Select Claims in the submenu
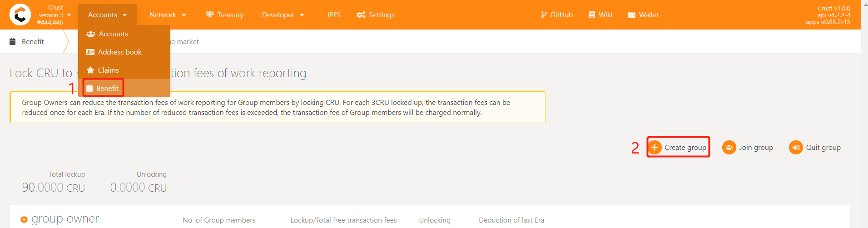868x228 pixels. (124, 70)
